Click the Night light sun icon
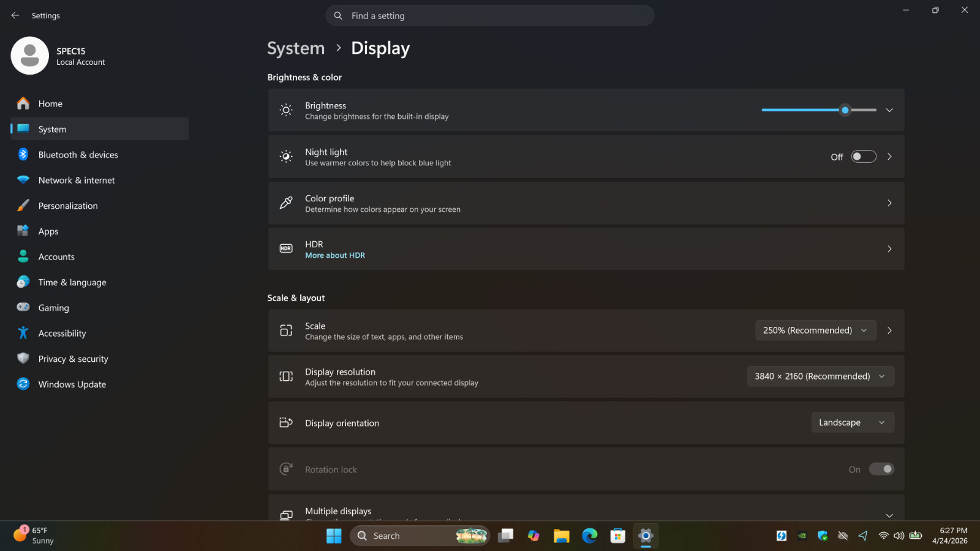This screenshot has width=980, height=551. point(286,157)
